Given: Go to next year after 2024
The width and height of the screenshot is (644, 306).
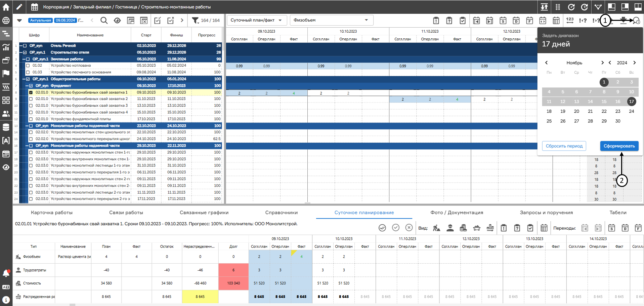Looking at the screenshot, I should [x=635, y=63].
